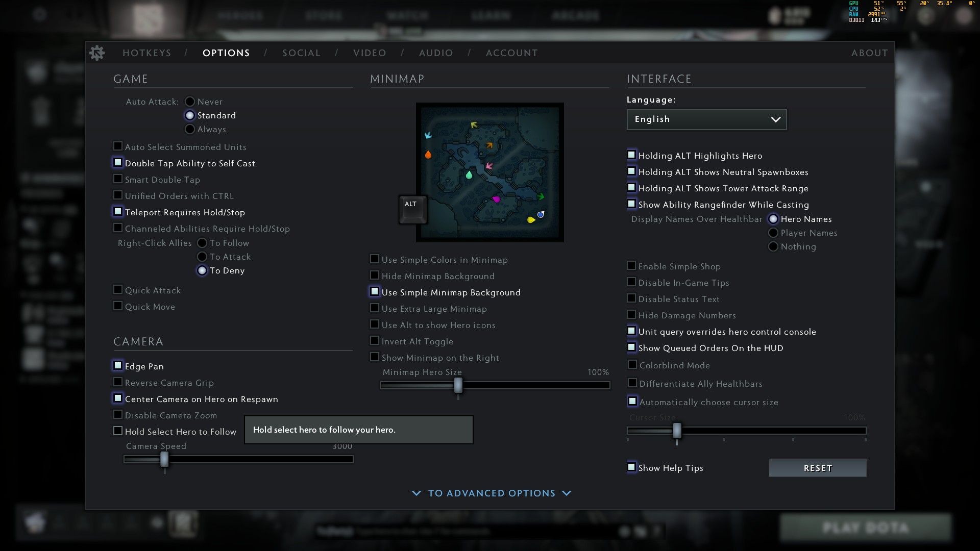
Task: Click the minimap preview image
Action: point(490,171)
